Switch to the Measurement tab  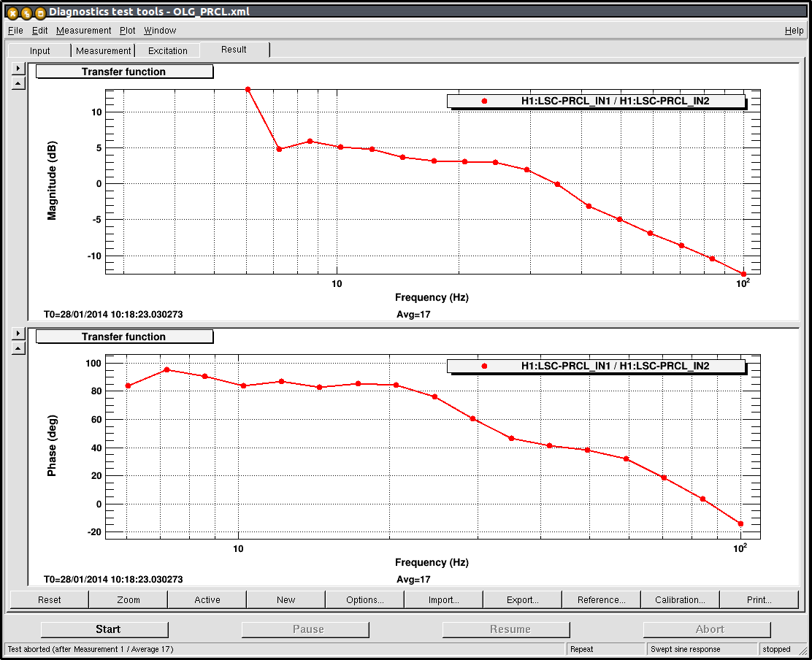103,50
